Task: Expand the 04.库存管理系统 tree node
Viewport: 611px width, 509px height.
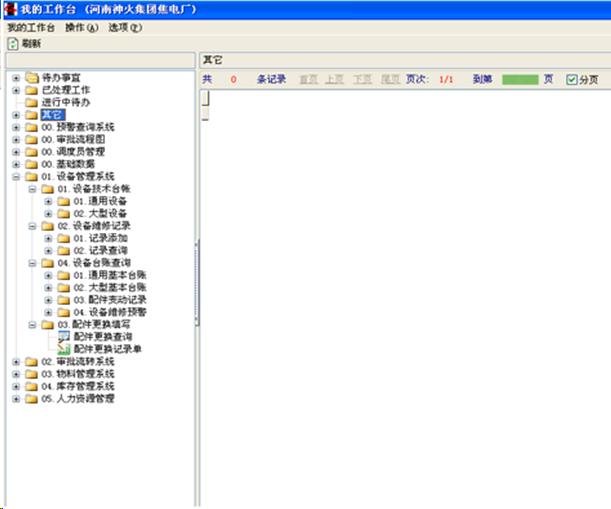Action: click(x=15, y=386)
